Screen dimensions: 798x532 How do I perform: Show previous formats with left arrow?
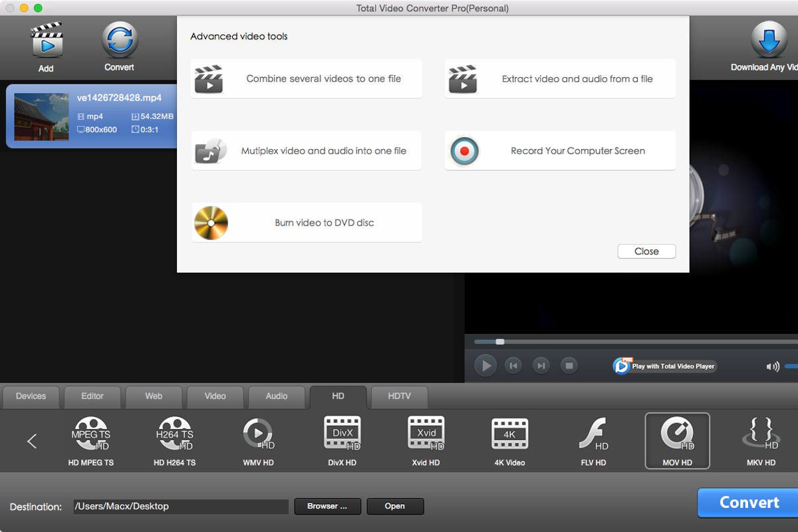click(32, 440)
